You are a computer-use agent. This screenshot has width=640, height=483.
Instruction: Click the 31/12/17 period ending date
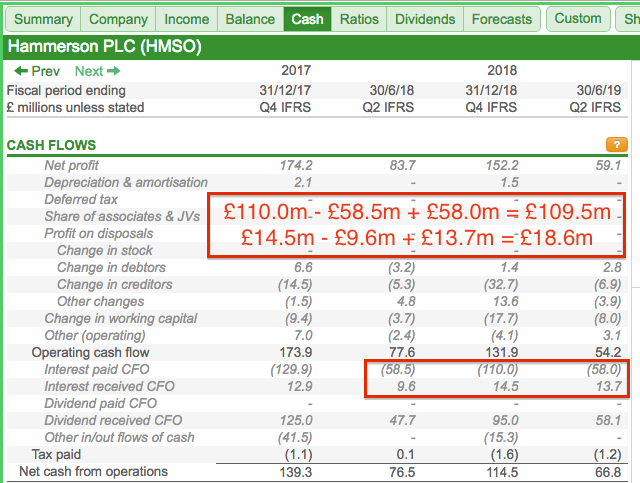[285, 90]
